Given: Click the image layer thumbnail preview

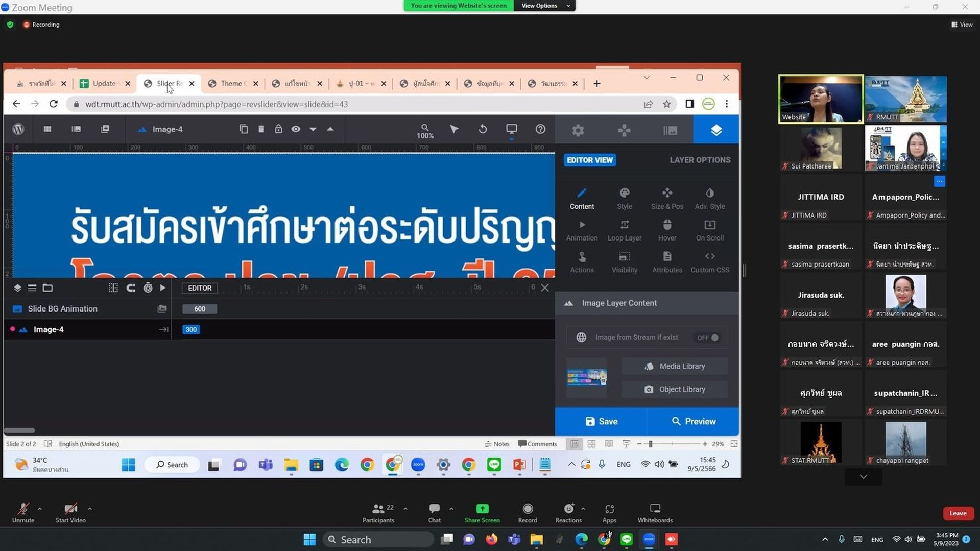Looking at the screenshot, I should click(x=586, y=377).
